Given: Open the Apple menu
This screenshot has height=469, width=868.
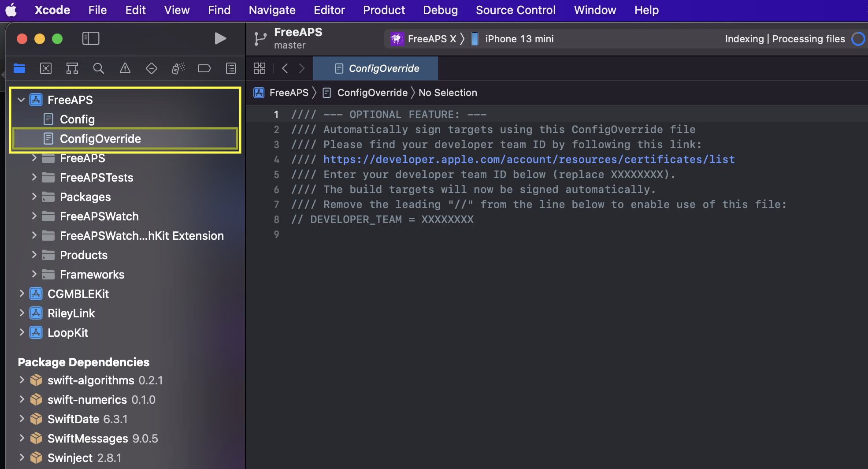Looking at the screenshot, I should coord(11,10).
